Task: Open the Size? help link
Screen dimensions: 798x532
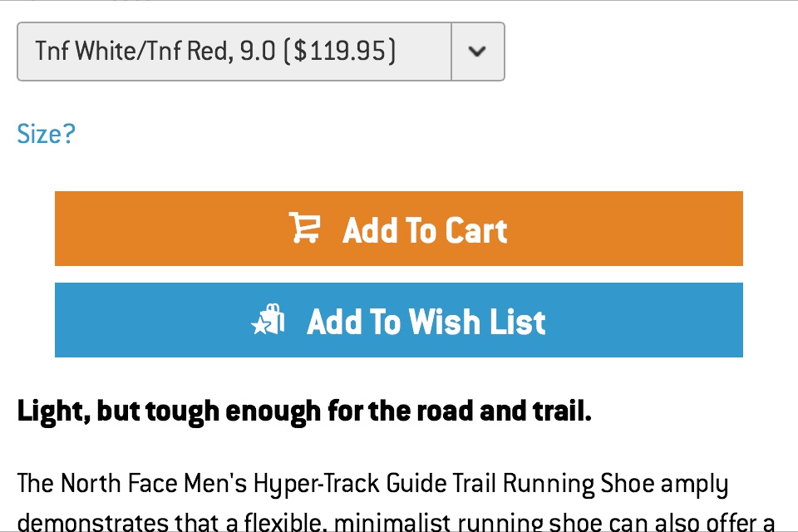Action: pos(46,134)
